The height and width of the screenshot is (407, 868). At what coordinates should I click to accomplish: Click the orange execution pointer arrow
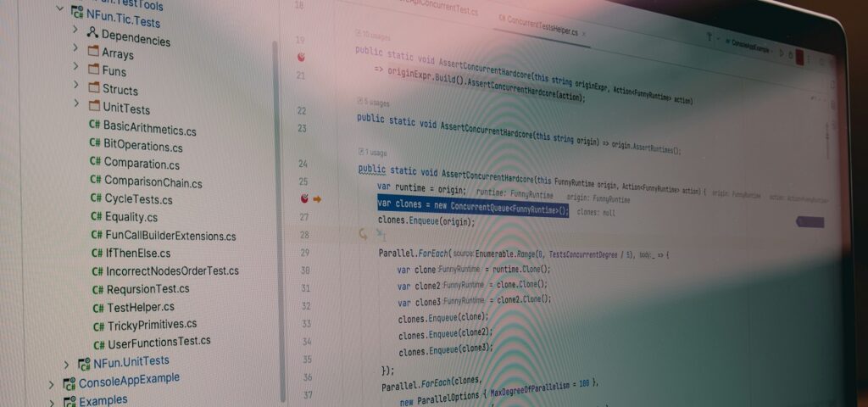pos(317,199)
